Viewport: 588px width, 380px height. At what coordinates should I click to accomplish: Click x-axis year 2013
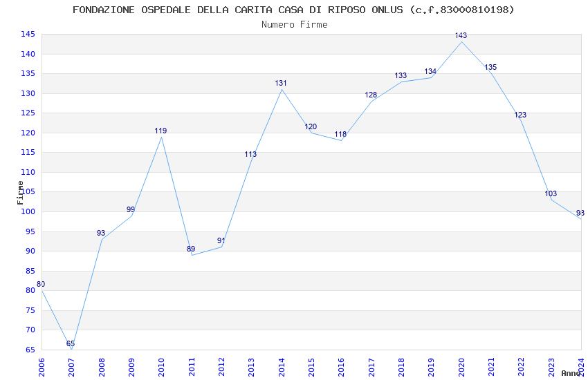point(251,367)
